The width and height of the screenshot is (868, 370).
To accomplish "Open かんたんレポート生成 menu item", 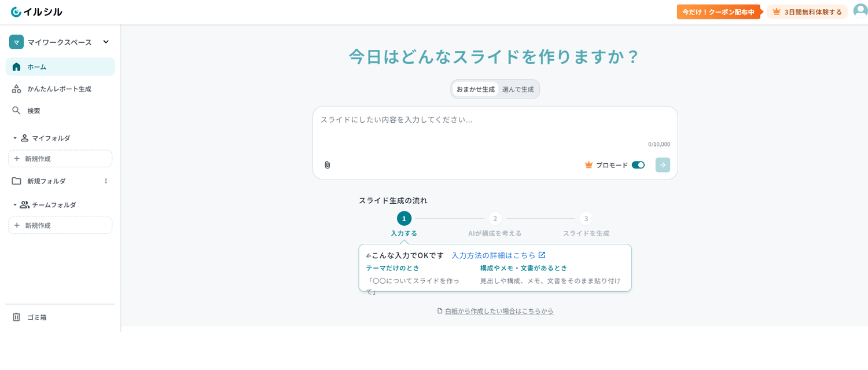I will [x=60, y=89].
